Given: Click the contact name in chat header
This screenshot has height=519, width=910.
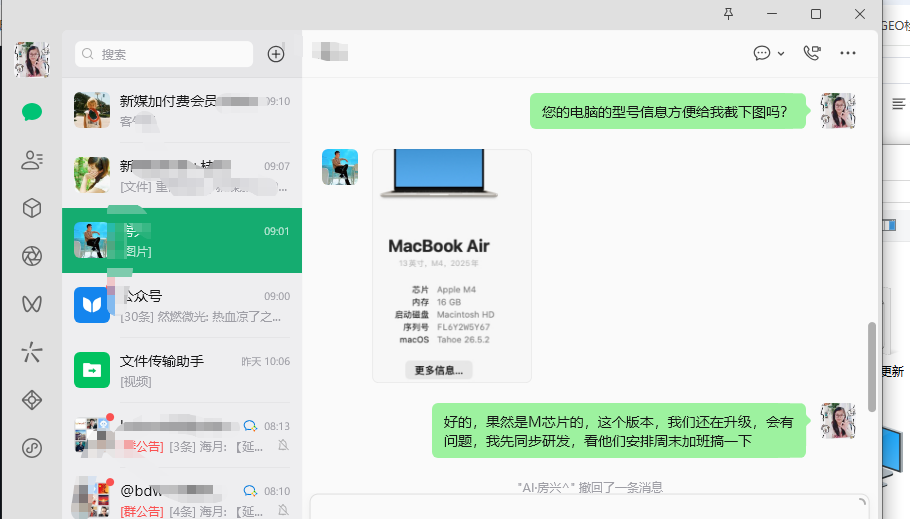Looking at the screenshot, I should [x=330, y=52].
